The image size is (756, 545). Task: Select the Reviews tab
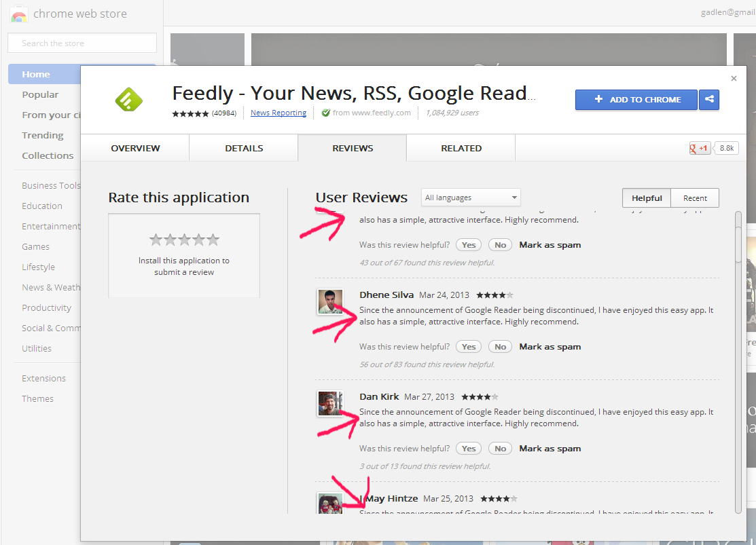(x=353, y=148)
